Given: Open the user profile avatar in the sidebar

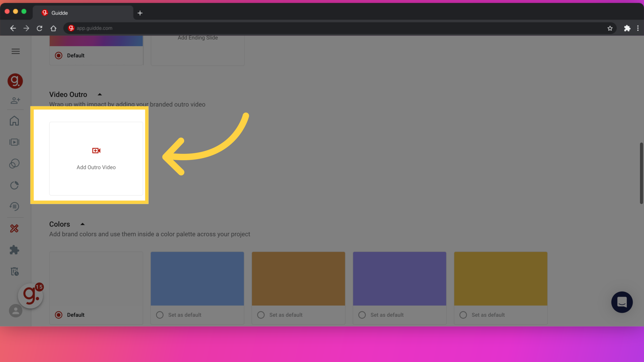Looking at the screenshot, I should pos(15,311).
